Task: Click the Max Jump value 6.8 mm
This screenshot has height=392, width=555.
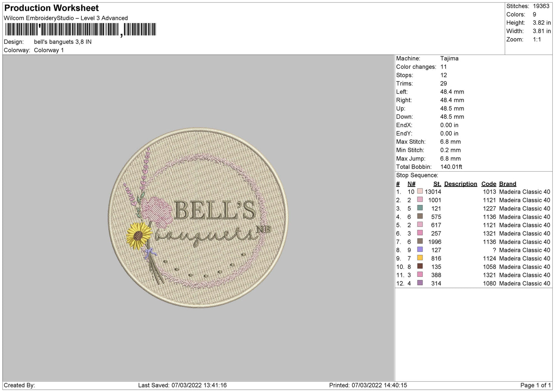Action: [x=451, y=159]
